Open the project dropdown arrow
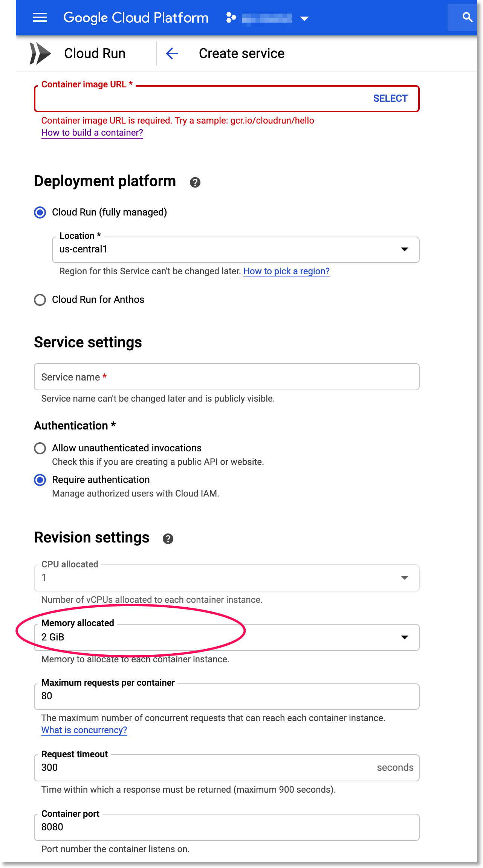The width and height of the screenshot is (483, 868). [x=304, y=18]
